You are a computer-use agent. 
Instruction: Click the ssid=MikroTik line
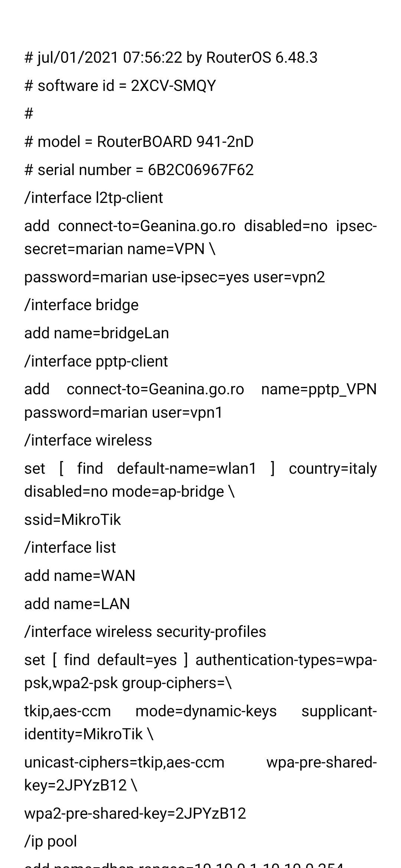click(72, 520)
